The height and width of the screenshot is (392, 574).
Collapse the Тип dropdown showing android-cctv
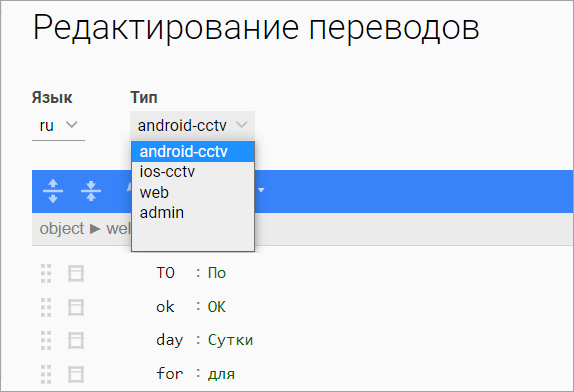tap(193, 126)
